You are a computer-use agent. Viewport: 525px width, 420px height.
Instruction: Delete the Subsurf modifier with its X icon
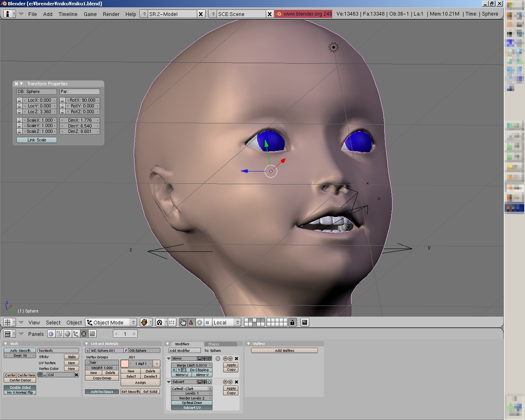click(236, 382)
